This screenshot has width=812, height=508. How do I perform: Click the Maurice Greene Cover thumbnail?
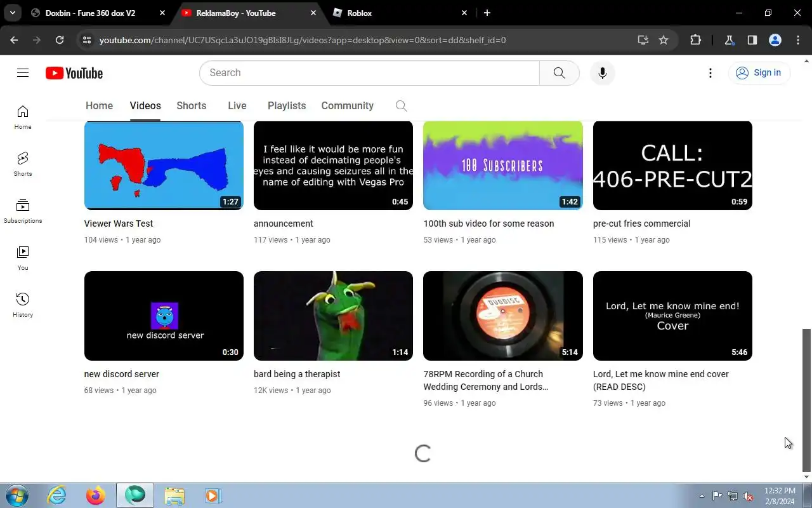tap(672, 316)
